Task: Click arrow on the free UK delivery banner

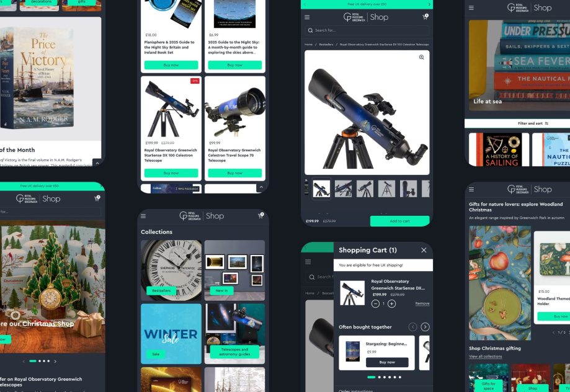Action: click(x=429, y=4)
